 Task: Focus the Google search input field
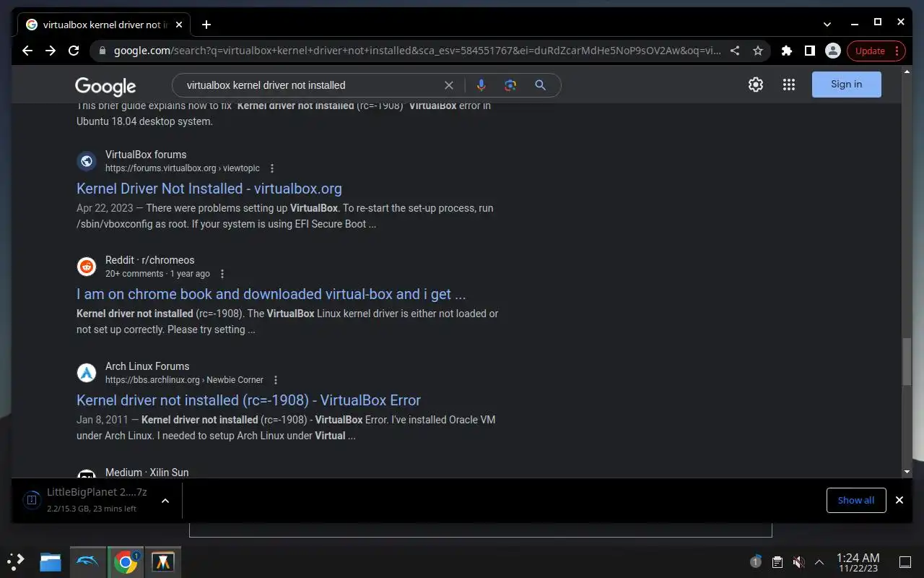click(310, 85)
